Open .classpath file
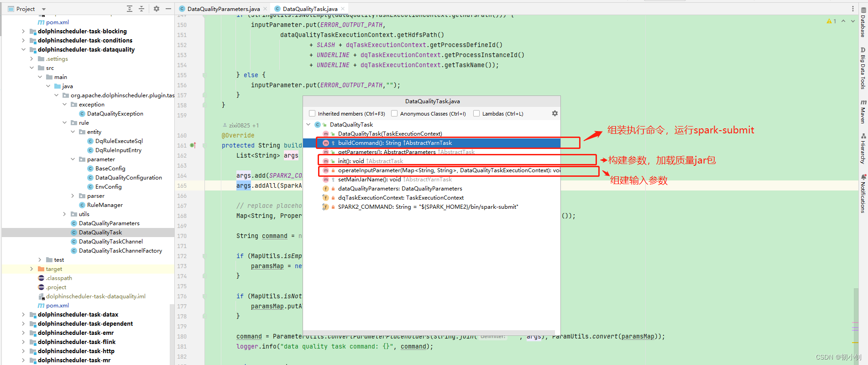868x365 pixels. pos(59,278)
